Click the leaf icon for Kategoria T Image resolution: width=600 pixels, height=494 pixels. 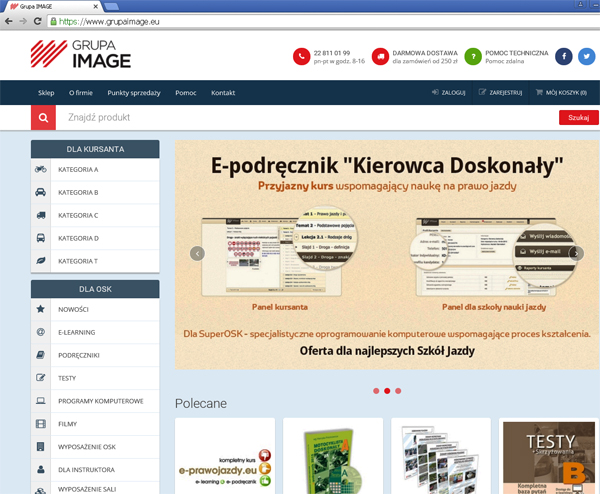[41, 261]
